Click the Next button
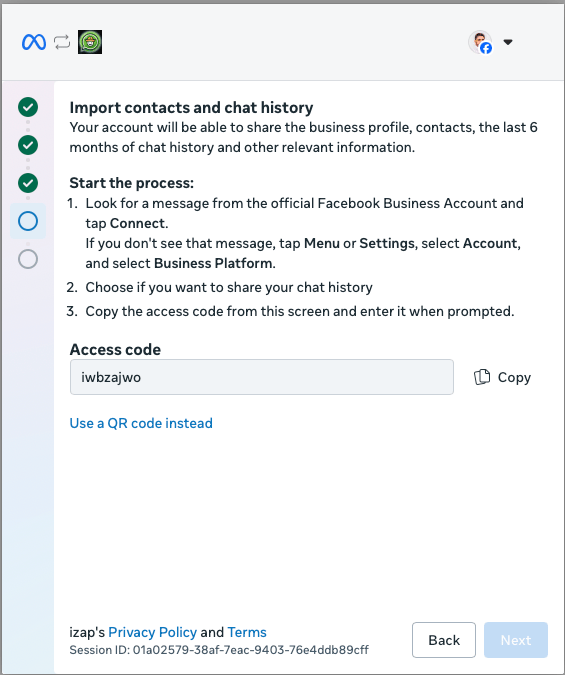565x675 pixels. pyautogui.click(x=516, y=640)
